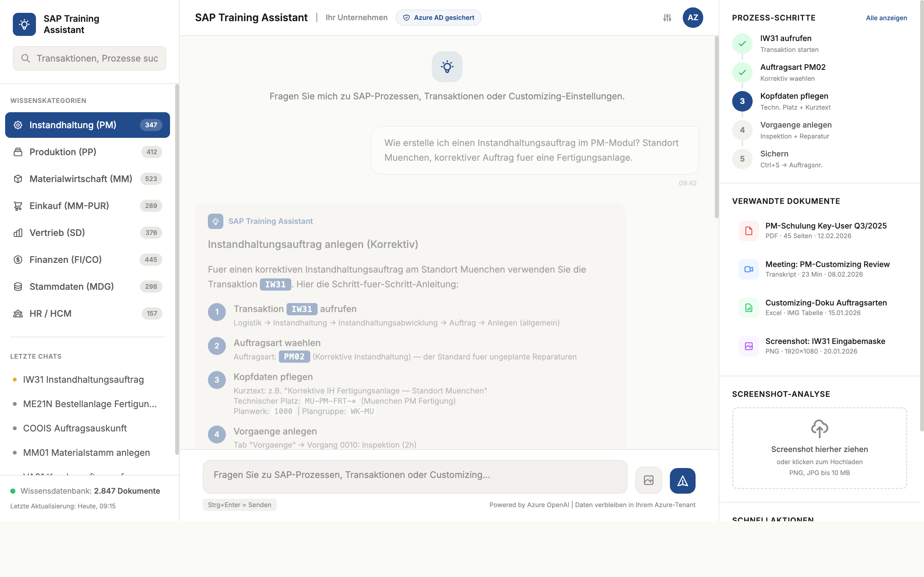Click the Excel icon for Customizing-Doku Auftragsarten

point(749,308)
